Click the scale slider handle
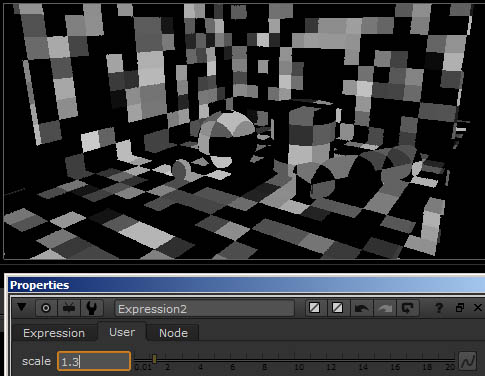 point(154,359)
